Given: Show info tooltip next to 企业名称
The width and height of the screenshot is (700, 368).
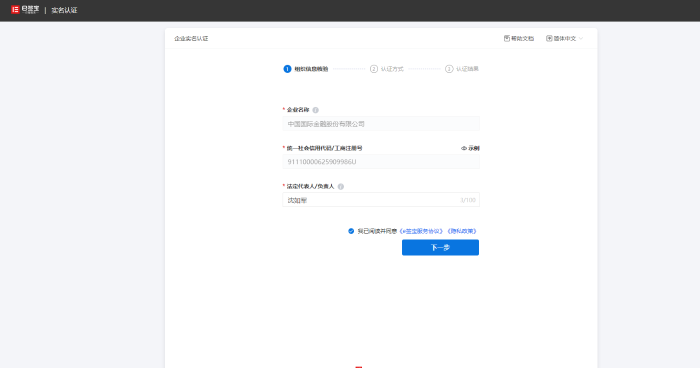Looking at the screenshot, I should 316,110.
